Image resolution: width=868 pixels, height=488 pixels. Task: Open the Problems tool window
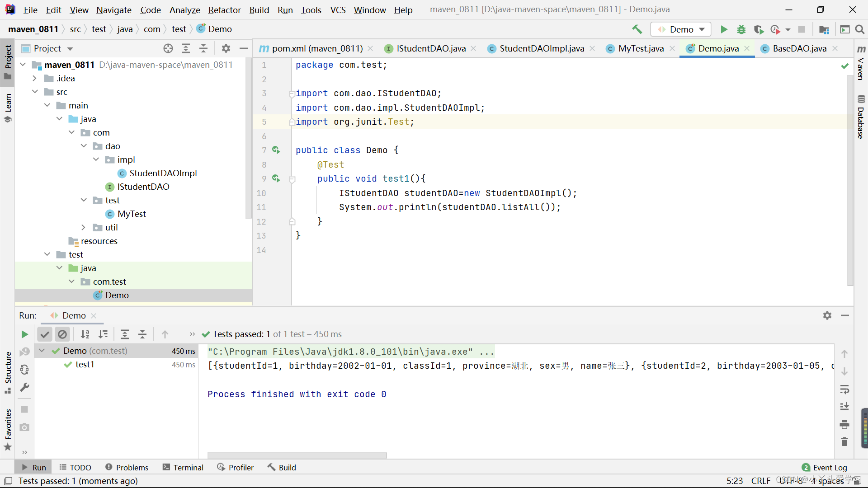(x=127, y=468)
